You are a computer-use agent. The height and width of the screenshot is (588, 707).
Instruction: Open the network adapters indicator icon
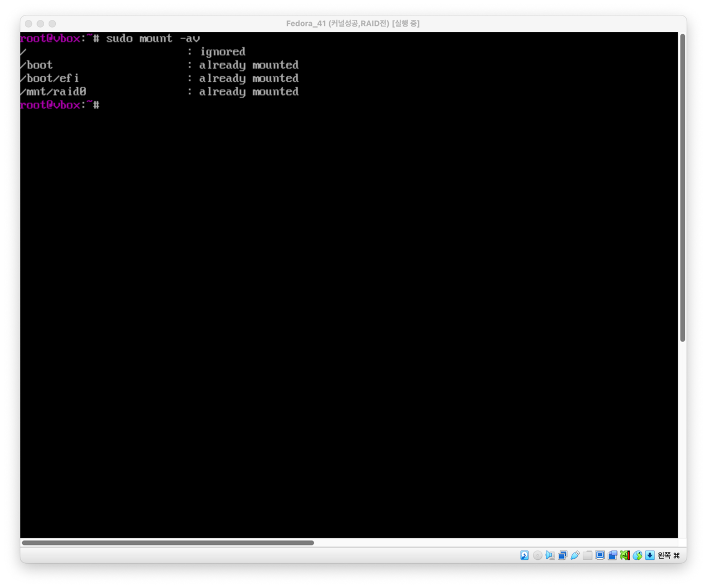pyautogui.click(x=563, y=555)
